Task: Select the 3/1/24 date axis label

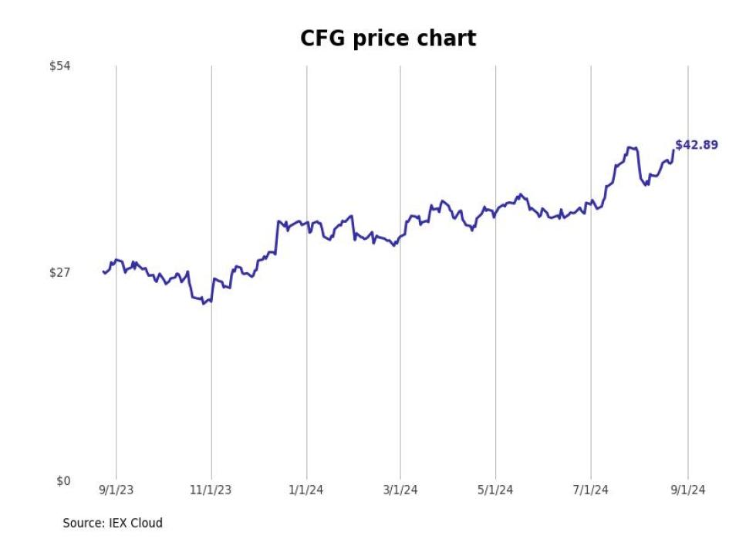Action: point(400,490)
